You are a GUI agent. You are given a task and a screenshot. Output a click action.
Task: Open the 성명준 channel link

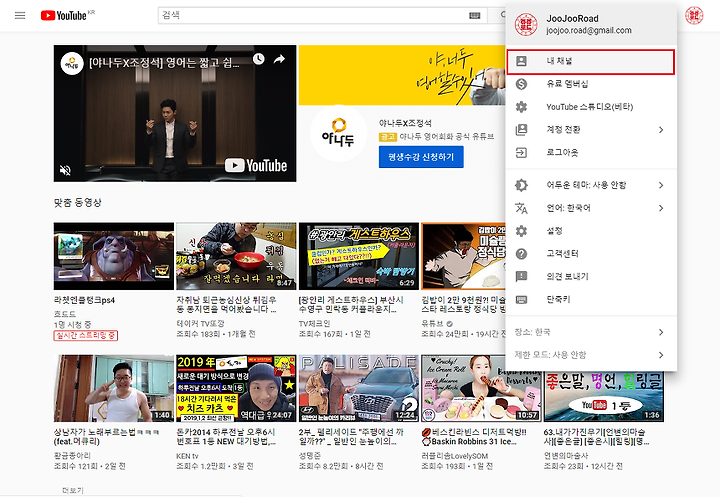tap(309, 456)
